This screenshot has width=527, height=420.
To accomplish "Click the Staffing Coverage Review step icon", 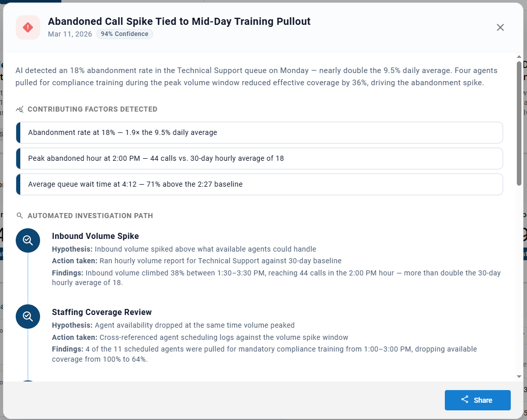I will tap(28, 317).
